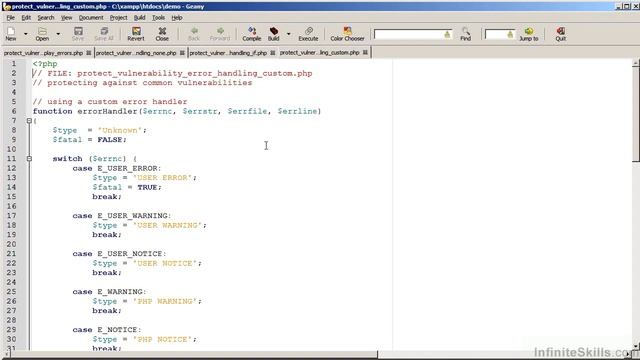The width and height of the screenshot is (640, 360).
Task: Open the Color Chooser tool
Action: tap(347, 33)
